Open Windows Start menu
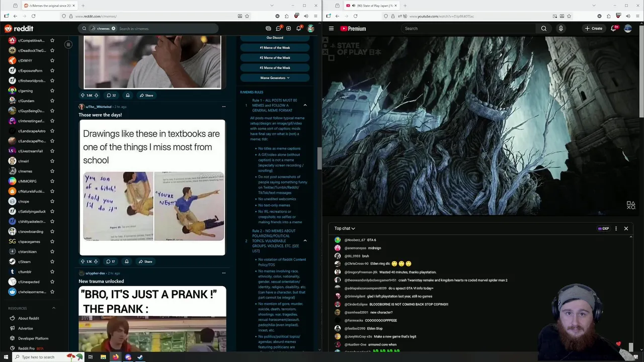Screen dimensions: 644x362 (6, 357)
